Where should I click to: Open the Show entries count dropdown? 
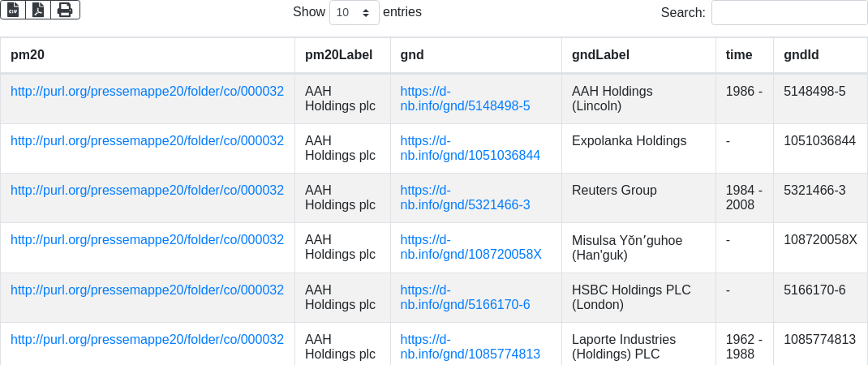click(355, 12)
